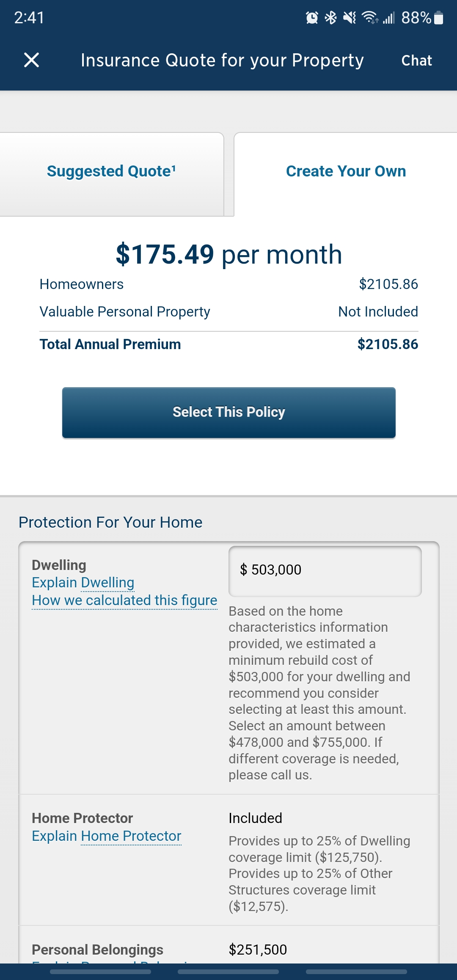Tap the $175.49 per month price
Image resolution: width=457 pixels, height=980 pixels.
228,255
